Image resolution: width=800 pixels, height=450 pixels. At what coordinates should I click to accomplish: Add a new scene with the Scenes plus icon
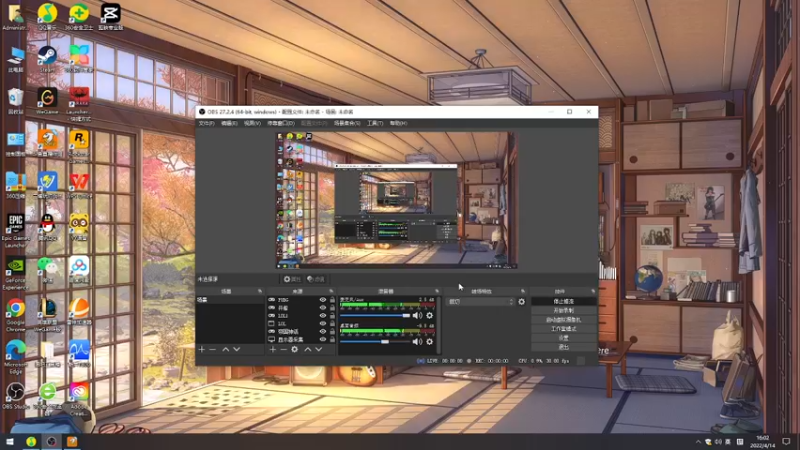[202, 349]
